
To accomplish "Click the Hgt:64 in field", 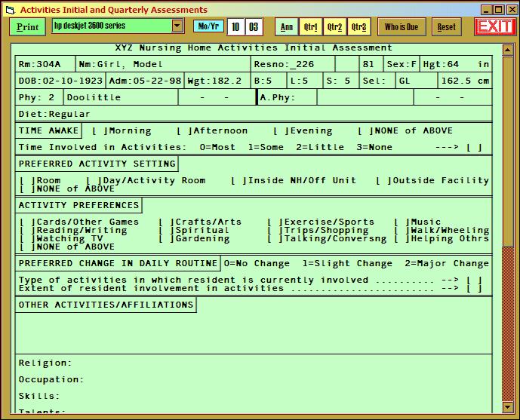I will pos(456,64).
